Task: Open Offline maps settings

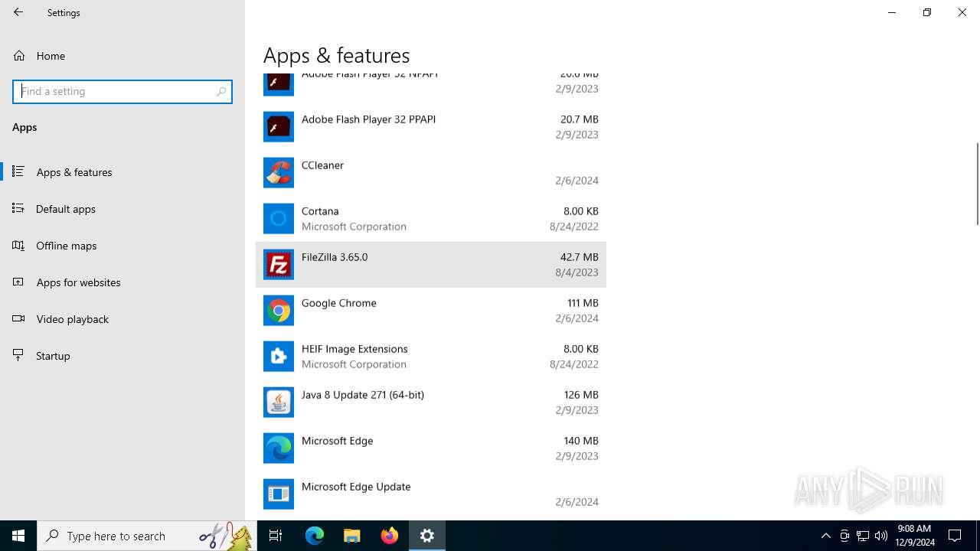Action: 122,246
